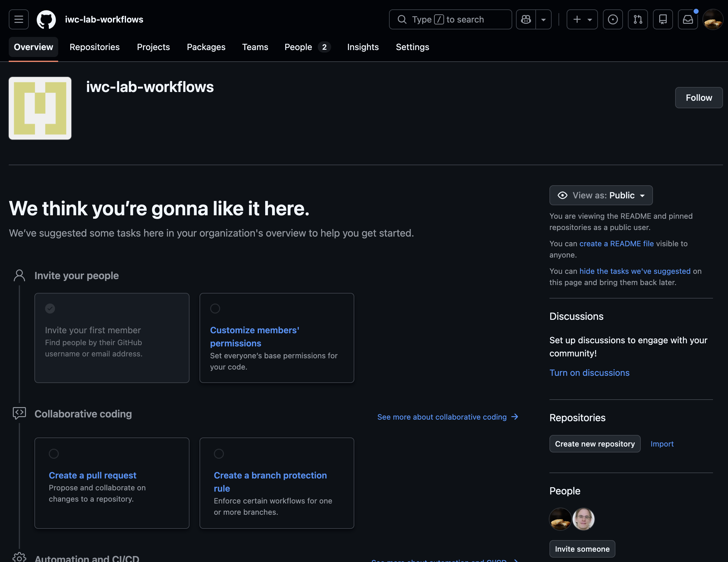This screenshot has height=562, width=728.
Task: Click the Import link
Action: [662, 444]
